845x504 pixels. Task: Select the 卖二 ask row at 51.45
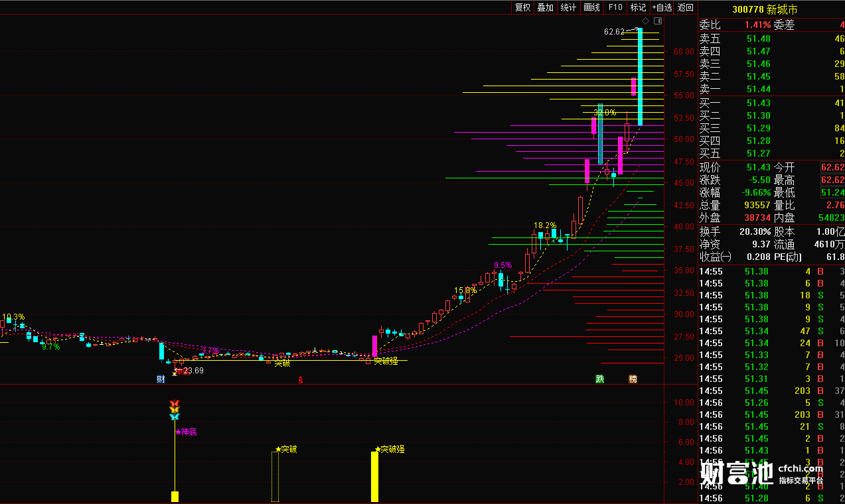pyautogui.click(x=771, y=76)
